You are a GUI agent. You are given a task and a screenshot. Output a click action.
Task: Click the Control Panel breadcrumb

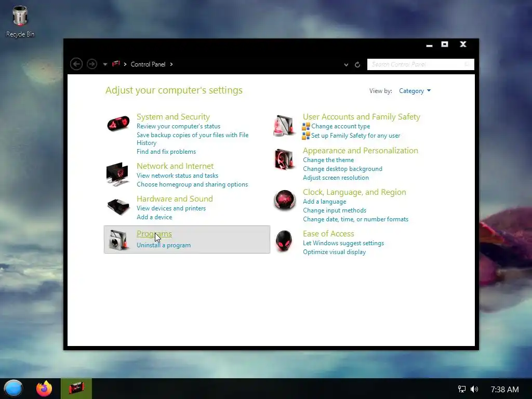click(x=148, y=64)
